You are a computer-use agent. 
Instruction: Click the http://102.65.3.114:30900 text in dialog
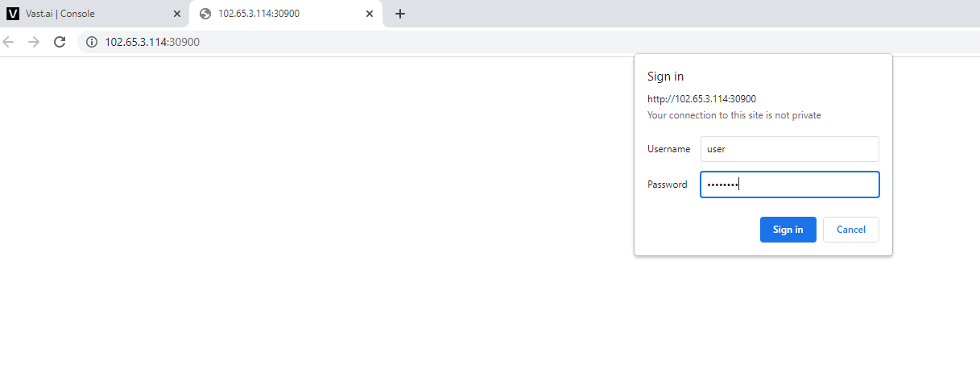pos(702,99)
